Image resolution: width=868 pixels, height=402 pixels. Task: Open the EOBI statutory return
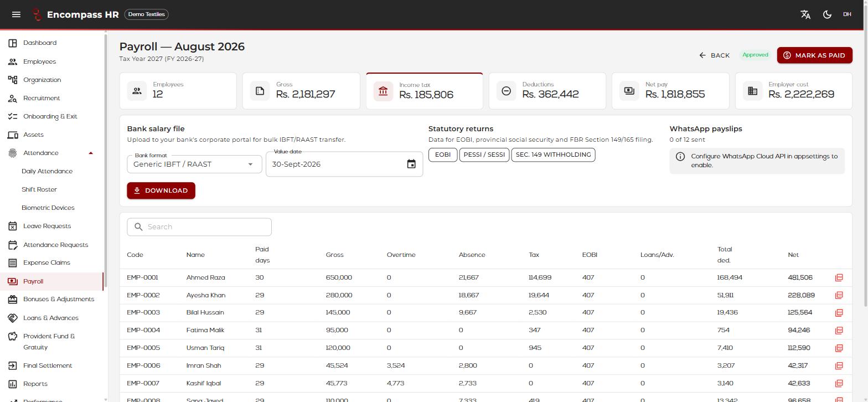[x=443, y=154]
